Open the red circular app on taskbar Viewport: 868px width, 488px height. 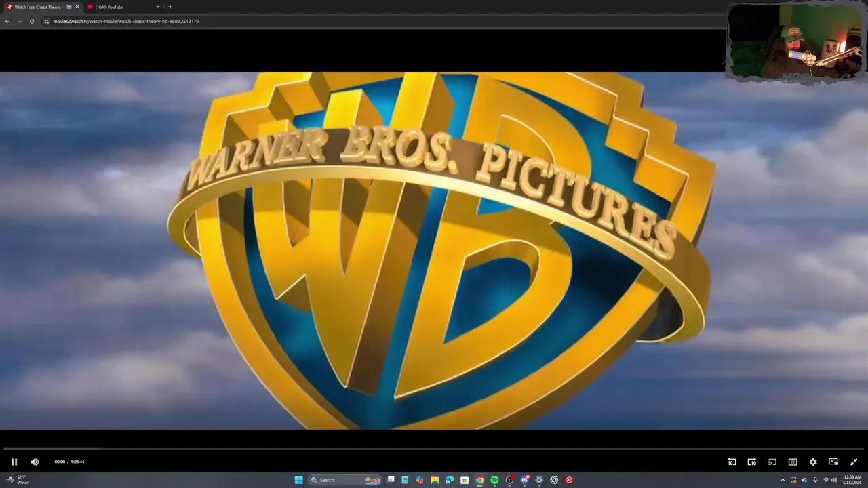(x=569, y=480)
